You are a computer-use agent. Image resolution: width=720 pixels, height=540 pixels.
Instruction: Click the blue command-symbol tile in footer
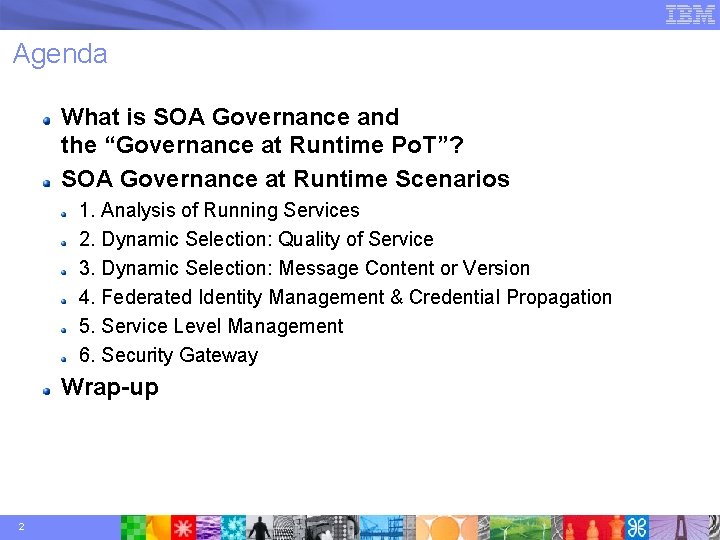tap(637, 527)
